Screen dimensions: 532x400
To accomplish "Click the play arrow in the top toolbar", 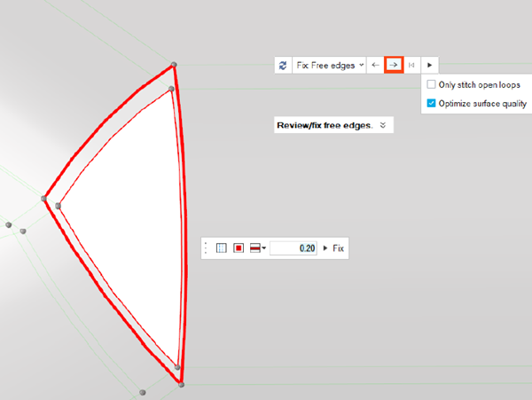I will (x=429, y=65).
